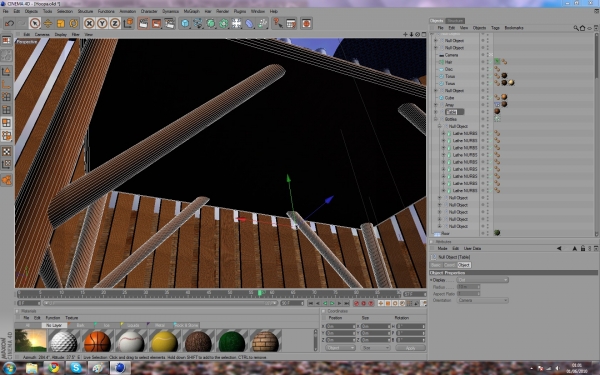Toggle X axis lock
The image size is (600, 375).
[x=89, y=23]
